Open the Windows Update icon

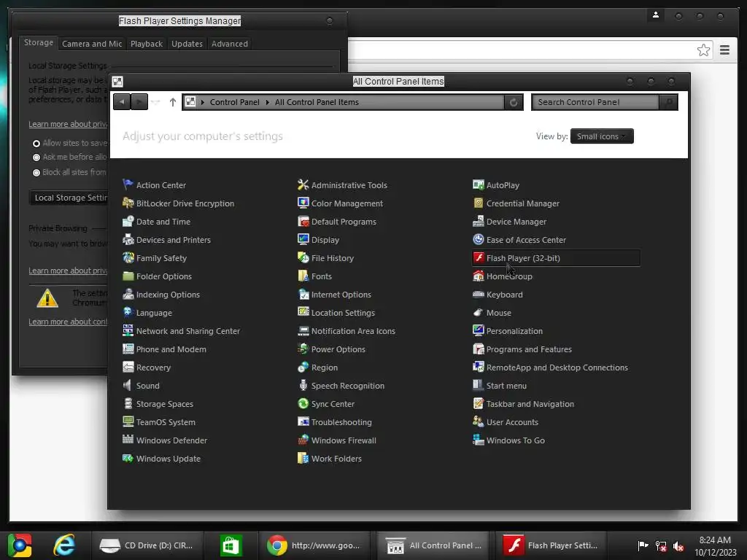tap(128, 458)
